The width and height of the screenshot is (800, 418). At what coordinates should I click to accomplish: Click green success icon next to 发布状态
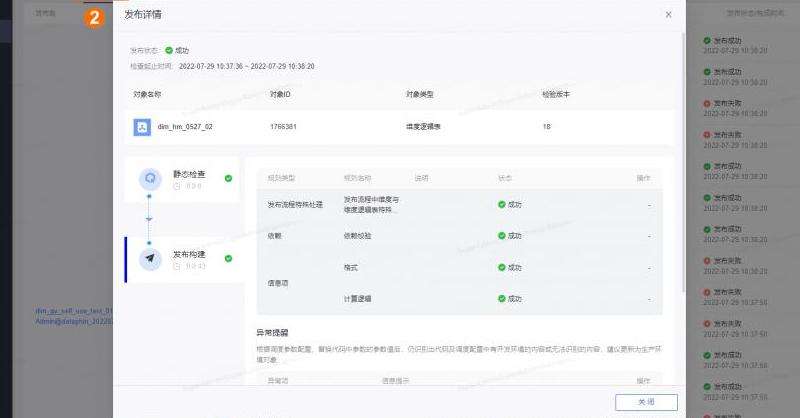169,49
